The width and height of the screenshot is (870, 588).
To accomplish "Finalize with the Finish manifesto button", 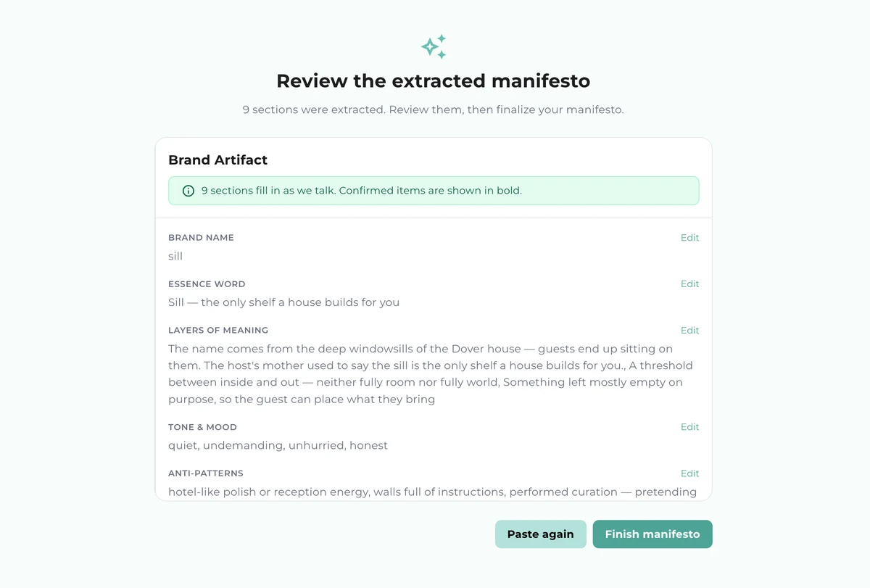I will pos(652,534).
